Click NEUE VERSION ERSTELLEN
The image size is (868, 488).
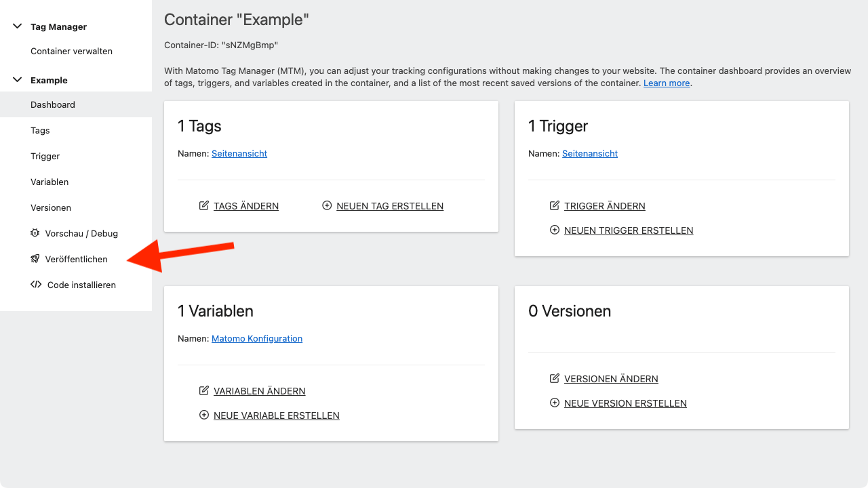(x=625, y=403)
